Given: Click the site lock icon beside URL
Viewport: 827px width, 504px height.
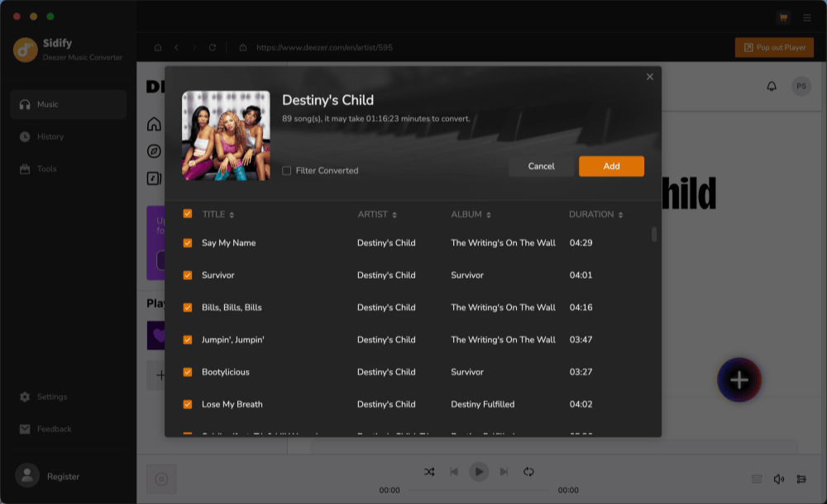Looking at the screenshot, I should (242, 47).
